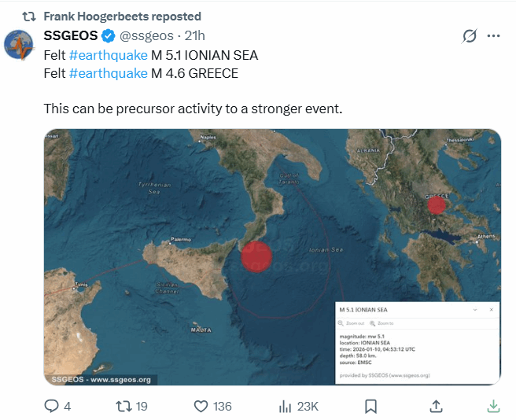Open the first #earthquake hashtag, beside M 5.1
Screen dimensions: 516x420
pyautogui.click(x=108, y=55)
